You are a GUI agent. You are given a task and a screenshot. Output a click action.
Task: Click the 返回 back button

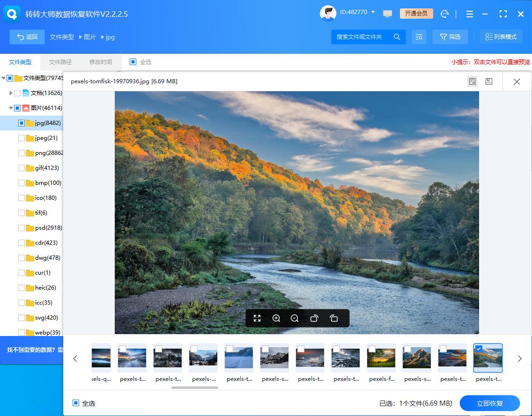click(27, 36)
